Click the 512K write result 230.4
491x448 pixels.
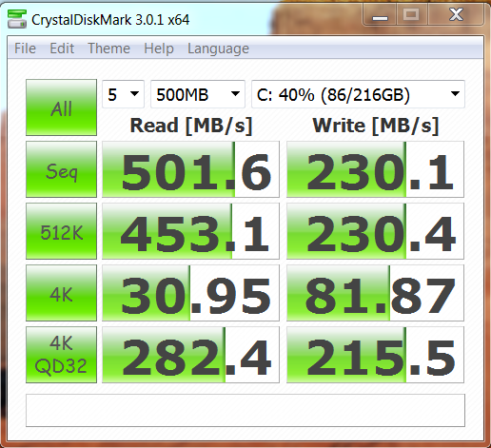(375, 231)
